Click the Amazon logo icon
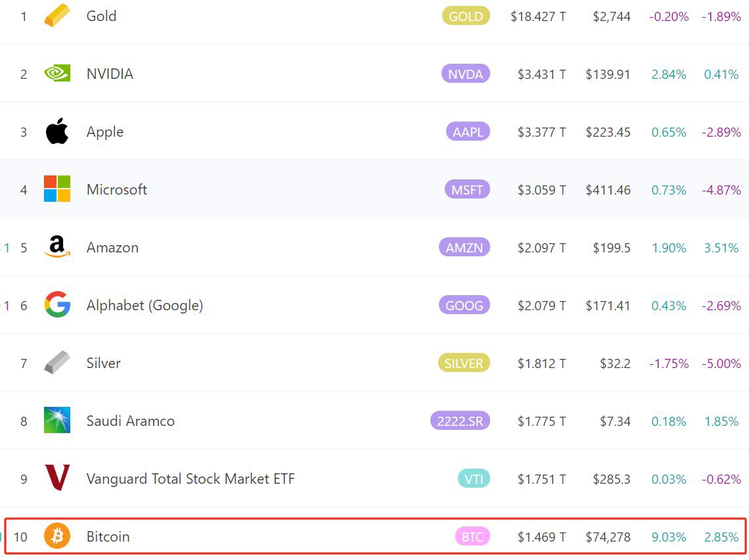Viewport: 749px width, 560px height. click(57, 246)
